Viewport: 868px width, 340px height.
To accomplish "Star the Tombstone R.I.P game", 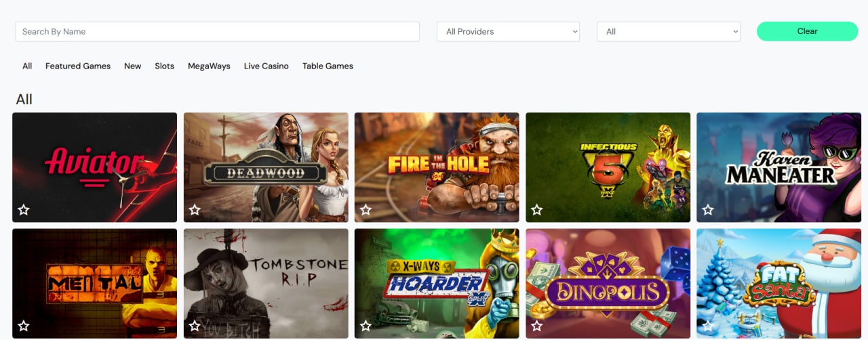I will tap(195, 326).
